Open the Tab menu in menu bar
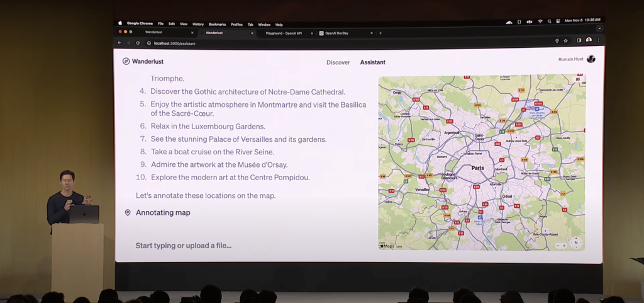The image size is (644, 303). (x=250, y=25)
